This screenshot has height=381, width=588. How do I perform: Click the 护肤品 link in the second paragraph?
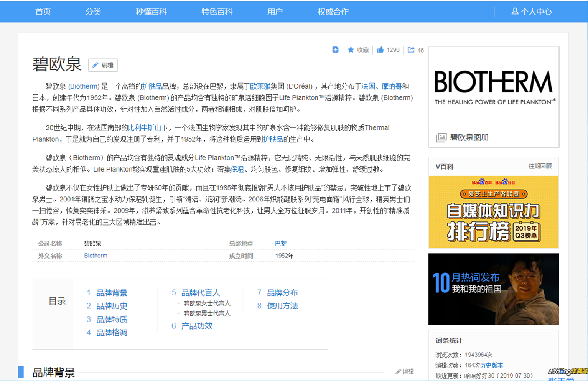pyautogui.click(x=273, y=139)
